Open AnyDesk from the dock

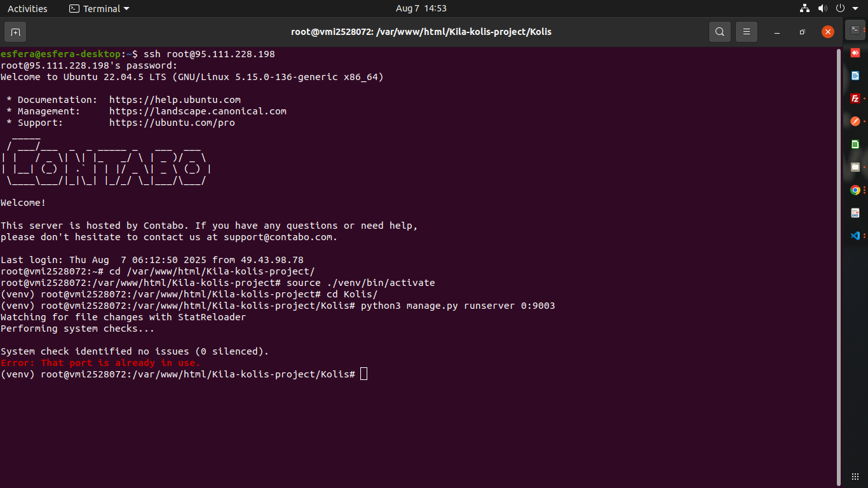point(855,53)
